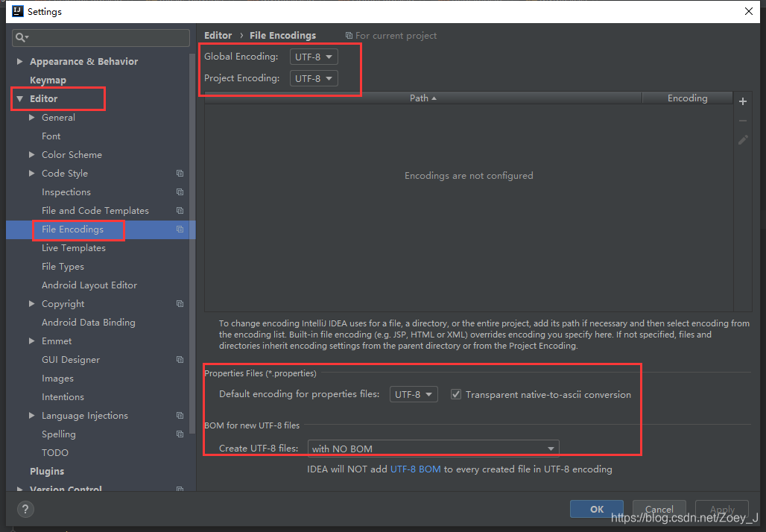Open the Global Encoding dropdown
Screen dimensions: 766x532
point(314,57)
